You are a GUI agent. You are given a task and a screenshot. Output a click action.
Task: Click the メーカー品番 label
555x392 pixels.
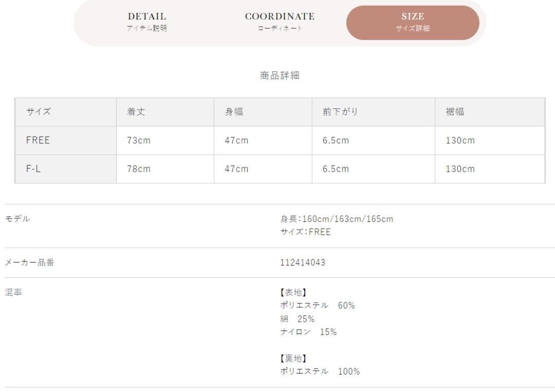[x=29, y=263]
